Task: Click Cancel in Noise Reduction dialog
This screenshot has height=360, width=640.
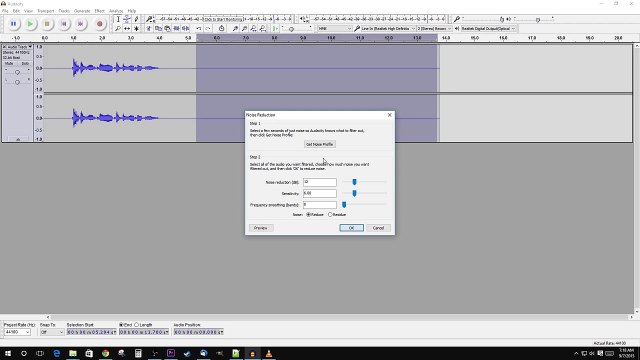Action: (378, 228)
